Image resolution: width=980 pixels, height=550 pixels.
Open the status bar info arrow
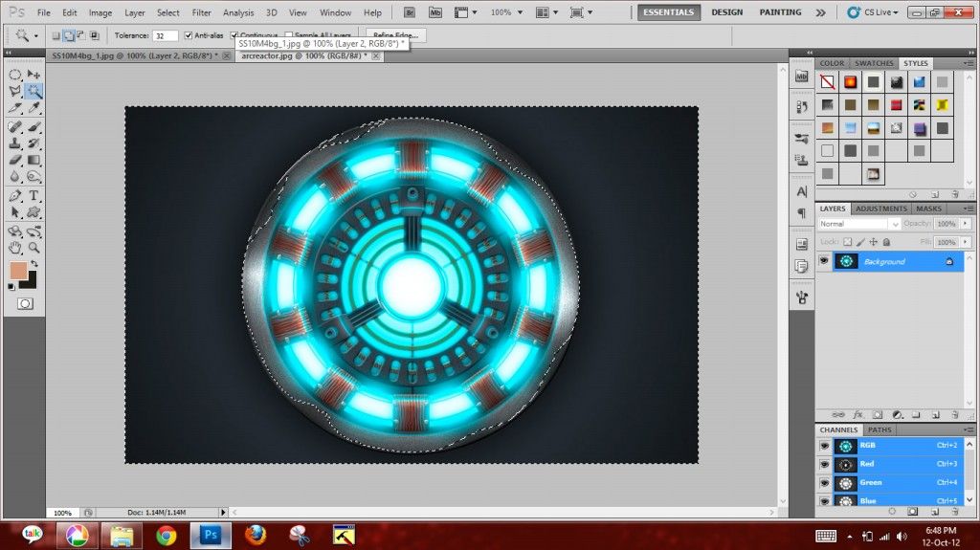pyautogui.click(x=223, y=512)
